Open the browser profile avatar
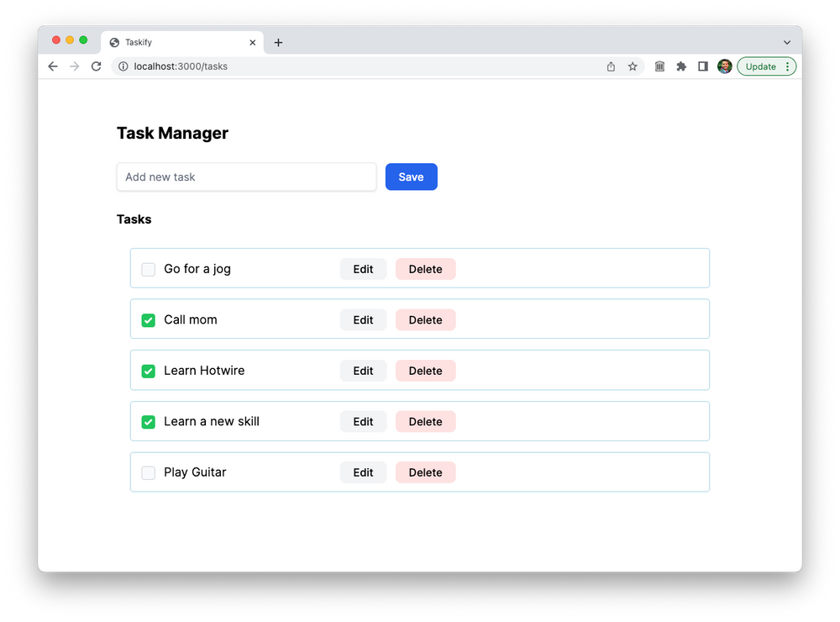This screenshot has height=622, width=840. click(x=724, y=66)
